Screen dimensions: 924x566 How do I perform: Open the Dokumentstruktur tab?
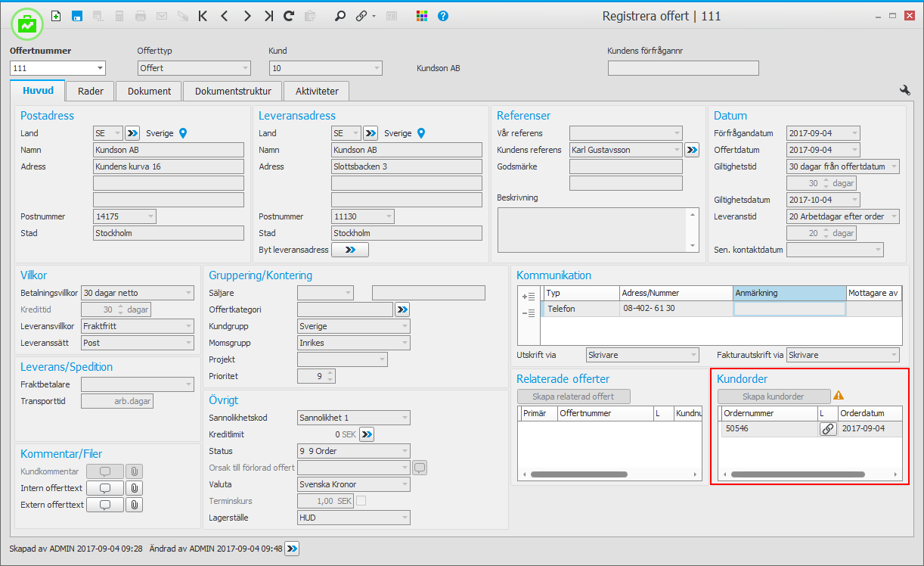233,91
